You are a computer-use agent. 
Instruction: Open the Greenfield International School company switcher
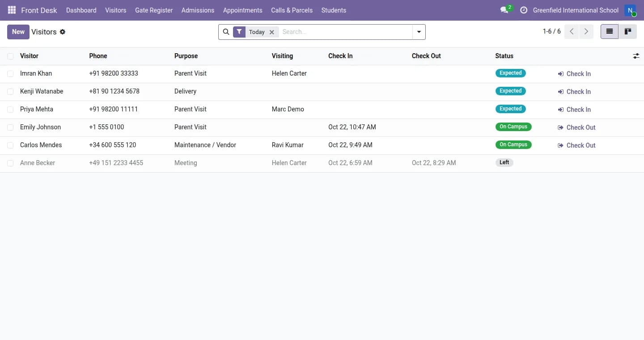pyautogui.click(x=576, y=10)
